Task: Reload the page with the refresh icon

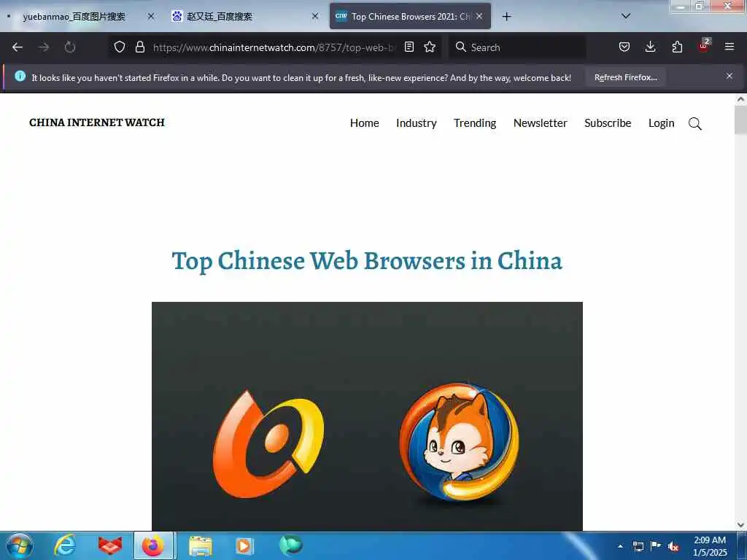Action: tap(70, 47)
